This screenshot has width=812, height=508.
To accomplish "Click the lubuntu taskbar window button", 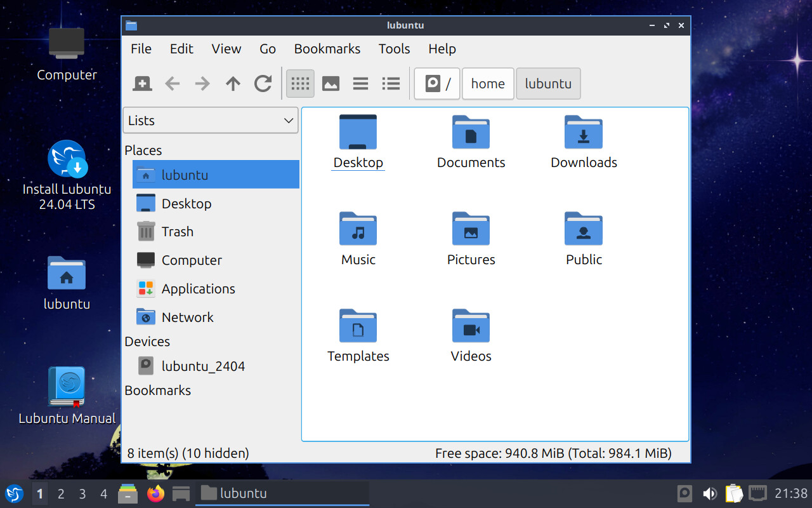I will point(282,493).
